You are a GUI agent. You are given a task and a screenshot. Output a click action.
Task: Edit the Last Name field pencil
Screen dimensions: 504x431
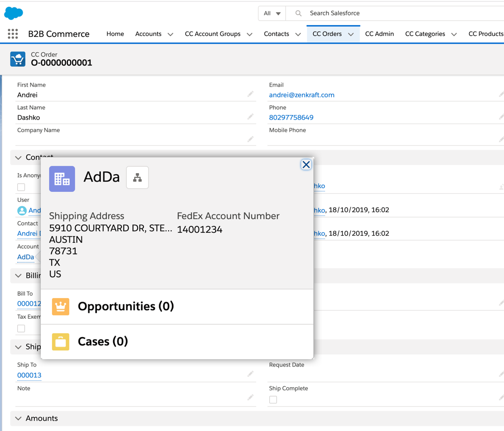[x=250, y=117]
